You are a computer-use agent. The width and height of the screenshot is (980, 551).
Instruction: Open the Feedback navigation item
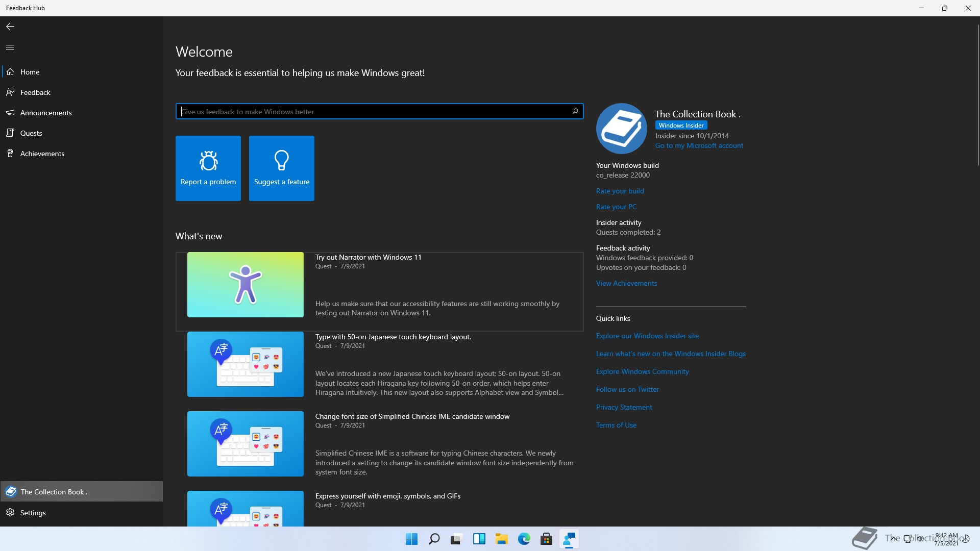(82, 92)
